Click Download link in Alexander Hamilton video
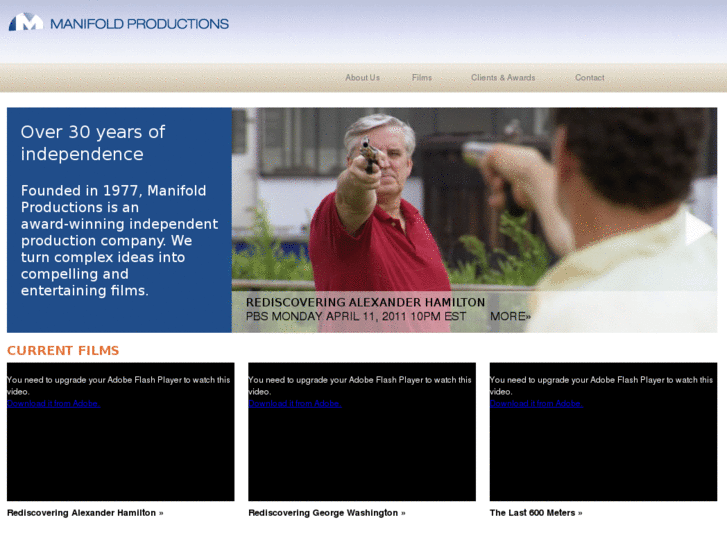This screenshot has height=545, width=727. coord(53,404)
